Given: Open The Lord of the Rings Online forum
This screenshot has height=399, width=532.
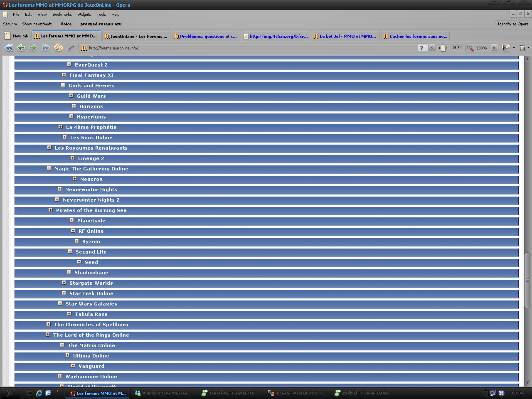Looking at the screenshot, I should coord(91,335).
